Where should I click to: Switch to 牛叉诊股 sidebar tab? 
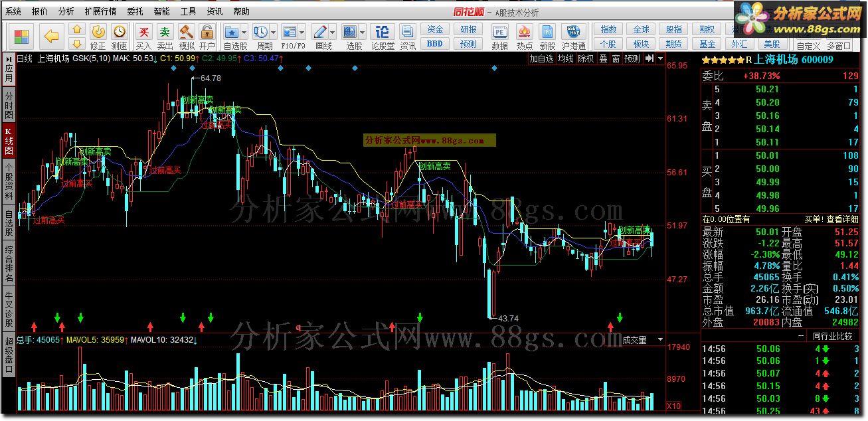click(x=9, y=309)
